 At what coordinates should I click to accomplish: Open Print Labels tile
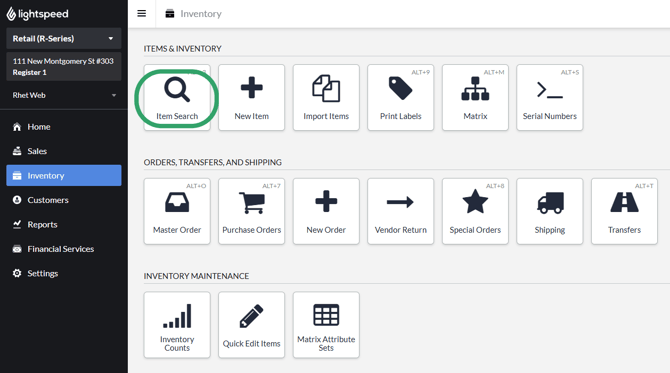click(400, 97)
